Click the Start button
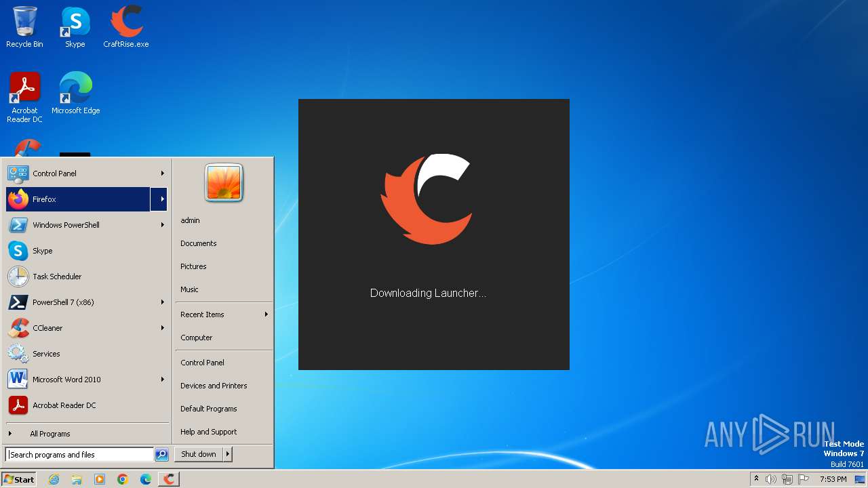 pos(19,479)
